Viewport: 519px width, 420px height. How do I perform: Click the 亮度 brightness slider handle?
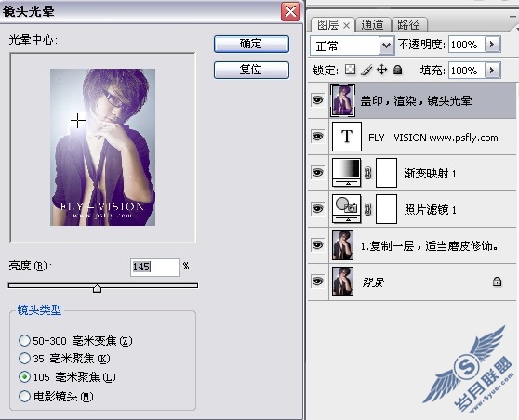coord(97,288)
